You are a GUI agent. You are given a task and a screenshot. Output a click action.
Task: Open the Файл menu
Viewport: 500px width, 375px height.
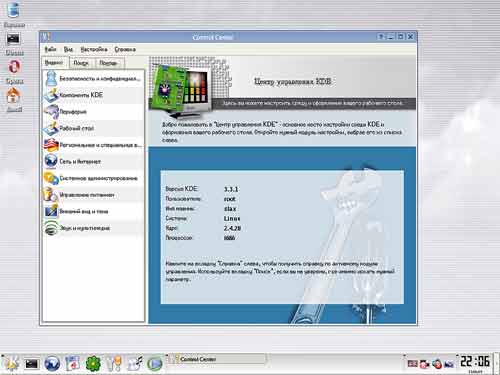pyautogui.click(x=50, y=49)
